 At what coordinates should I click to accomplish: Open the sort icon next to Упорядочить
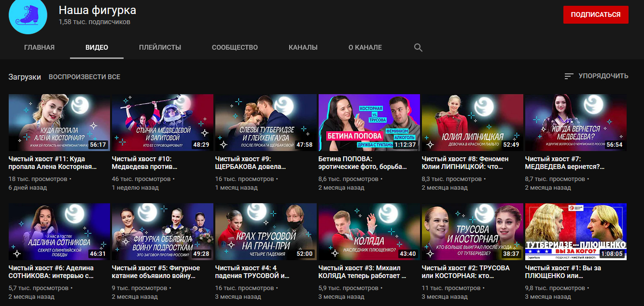(x=569, y=76)
